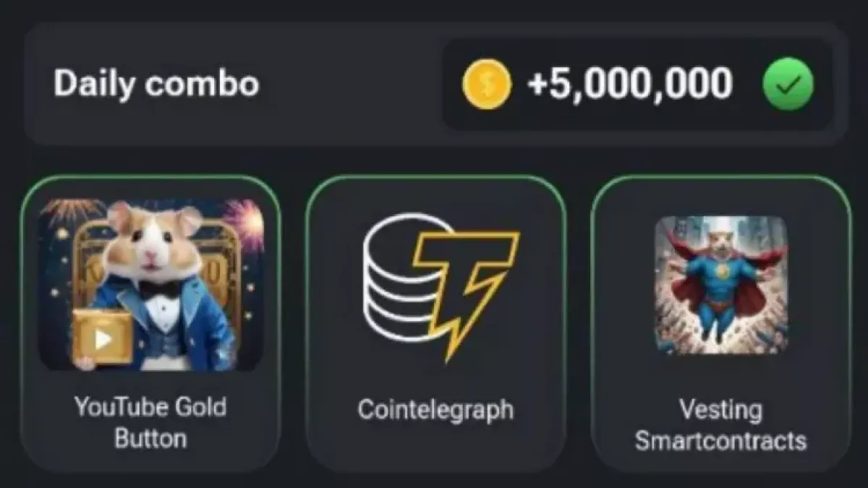Click the "Cointelegraph" label text
The height and width of the screenshot is (488, 868).
coord(435,410)
